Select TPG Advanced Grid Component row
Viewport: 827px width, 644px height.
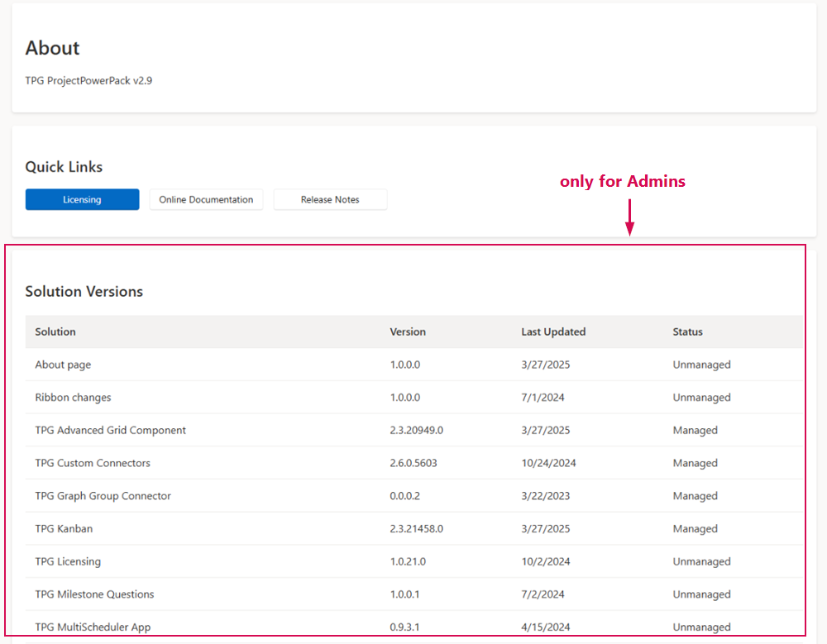(x=110, y=430)
